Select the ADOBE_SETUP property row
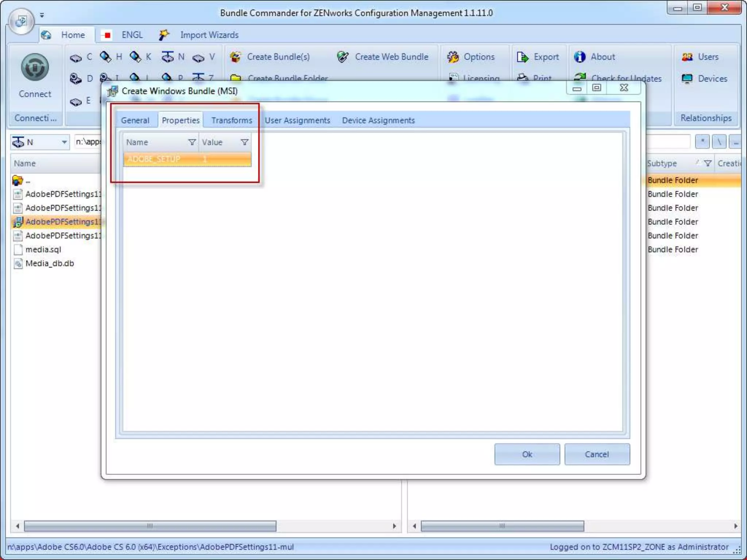Image resolution: width=747 pixels, height=560 pixels. tap(187, 159)
